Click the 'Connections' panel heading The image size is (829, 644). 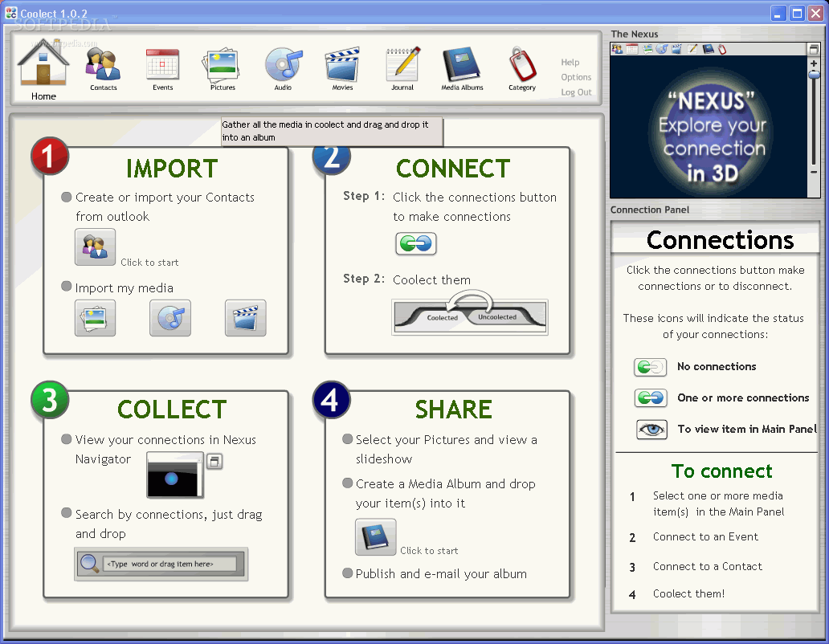tap(720, 240)
